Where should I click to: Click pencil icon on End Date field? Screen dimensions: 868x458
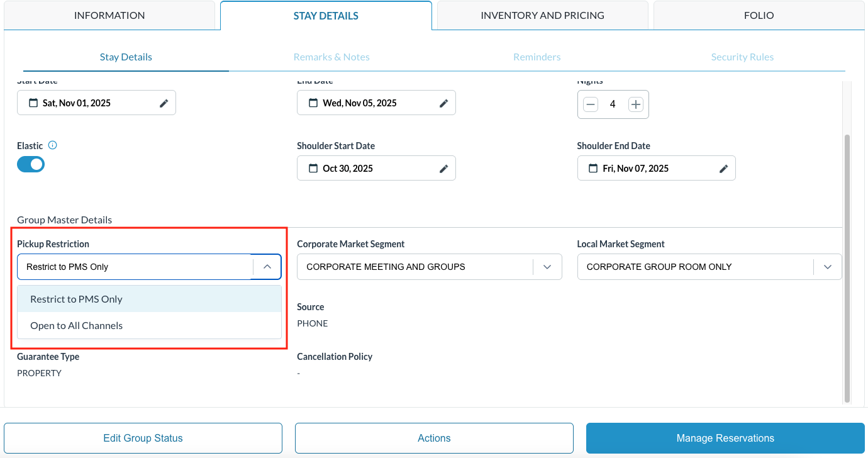click(x=443, y=103)
